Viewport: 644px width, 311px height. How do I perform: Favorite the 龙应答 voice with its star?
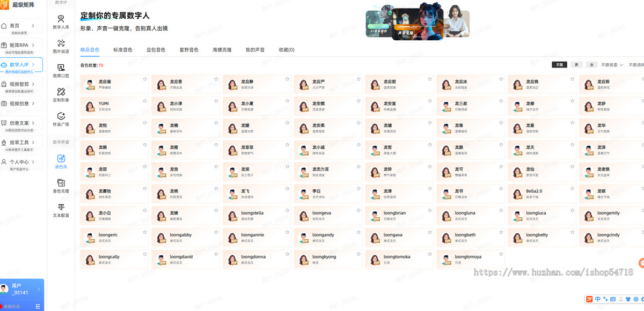point(216,79)
